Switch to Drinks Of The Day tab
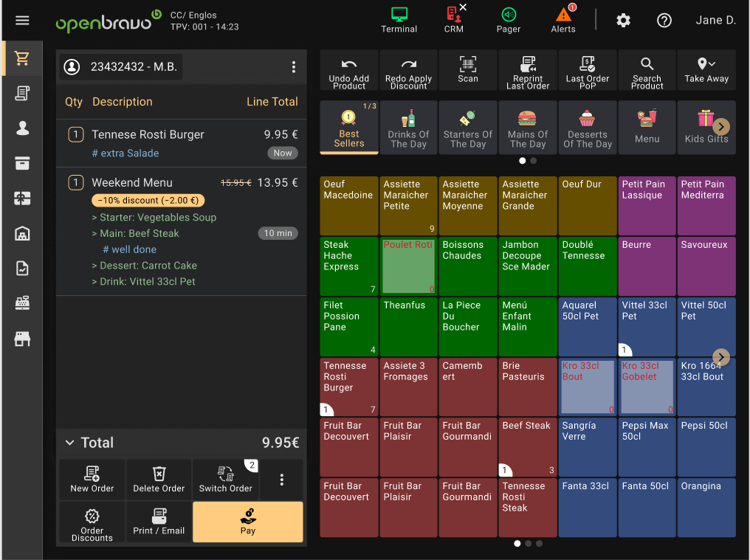The height and width of the screenshot is (560, 750). [409, 128]
